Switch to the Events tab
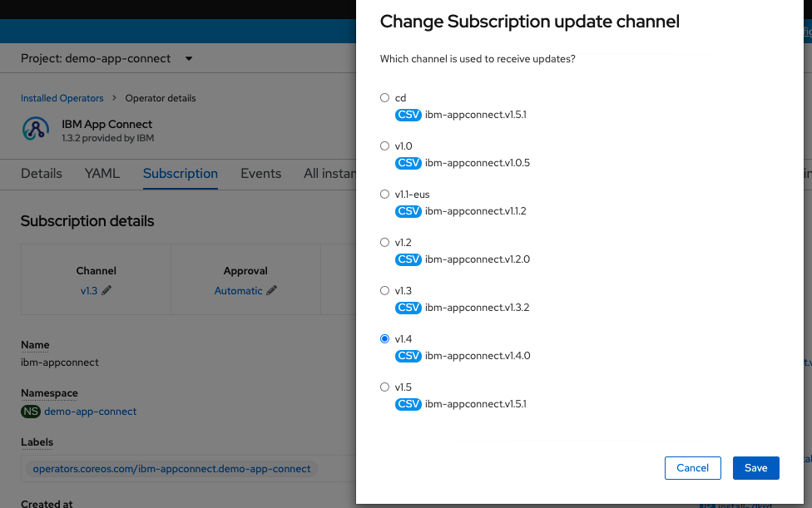Viewport: 812px width, 508px height. click(260, 173)
